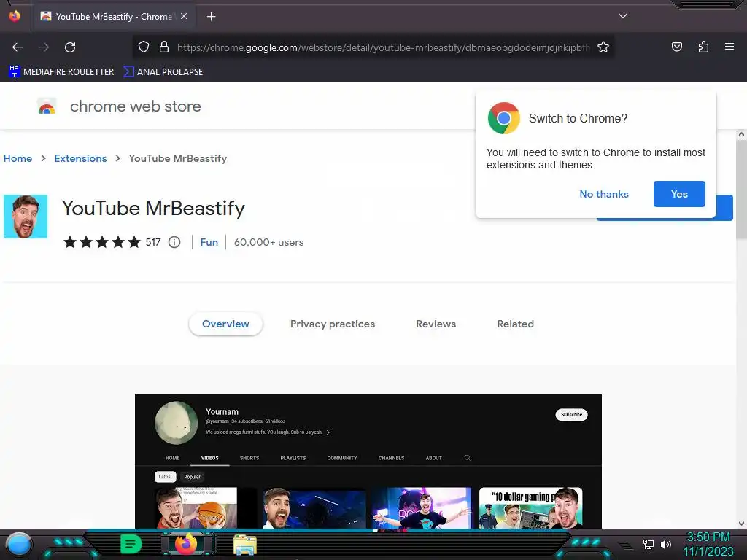Screen dimensions: 747x560
Task: Open the Firefox hamburger menu
Action: pyautogui.click(x=729, y=47)
